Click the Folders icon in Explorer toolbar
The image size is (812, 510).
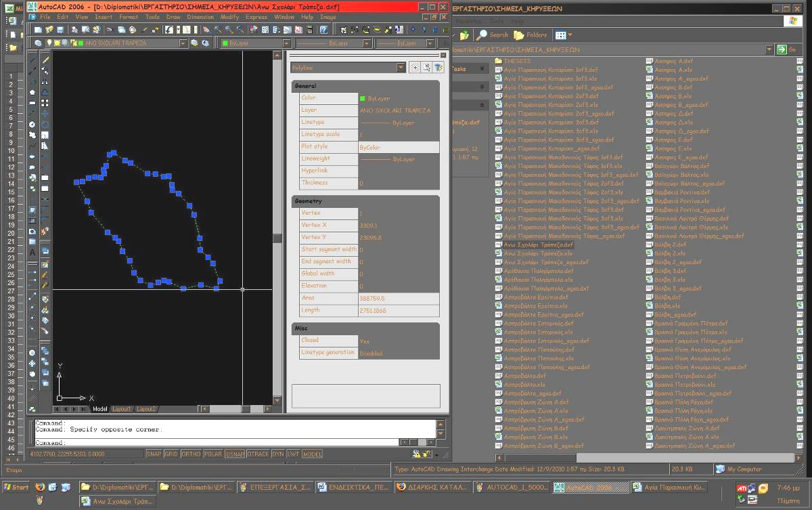coord(530,35)
